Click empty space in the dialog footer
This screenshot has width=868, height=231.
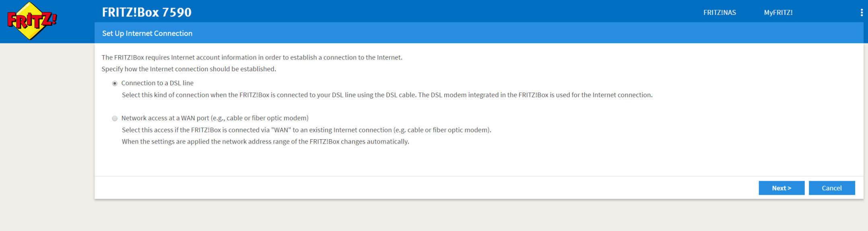point(402,188)
